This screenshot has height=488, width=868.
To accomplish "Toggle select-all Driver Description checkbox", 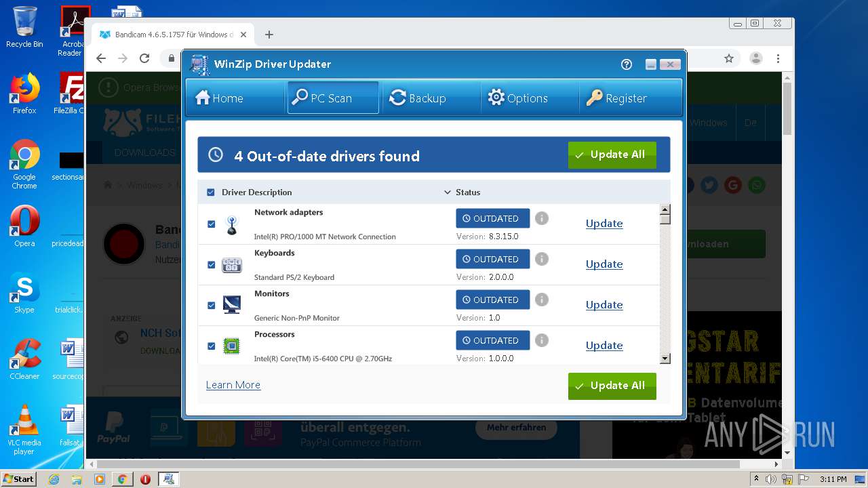I will tap(211, 192).
